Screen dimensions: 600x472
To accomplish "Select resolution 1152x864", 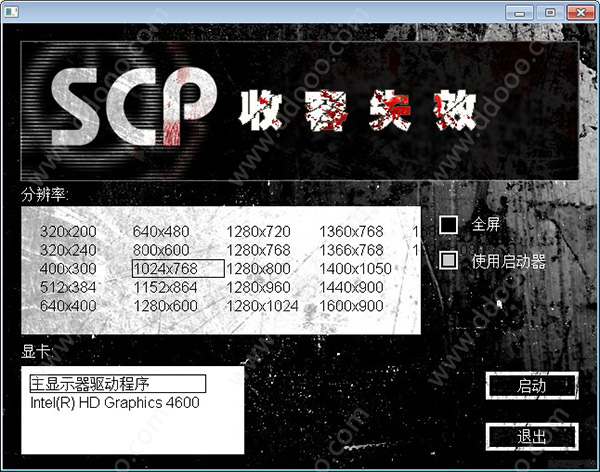I will [165, 287].
